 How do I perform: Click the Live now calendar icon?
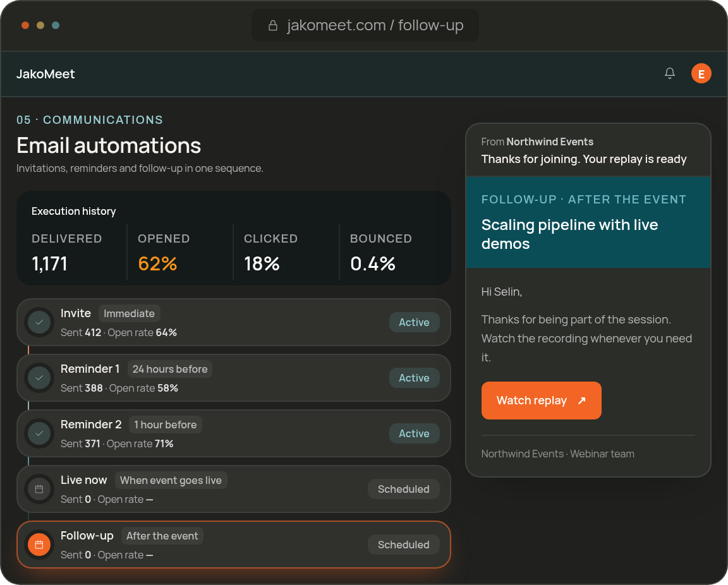click(x=39, y=489)
